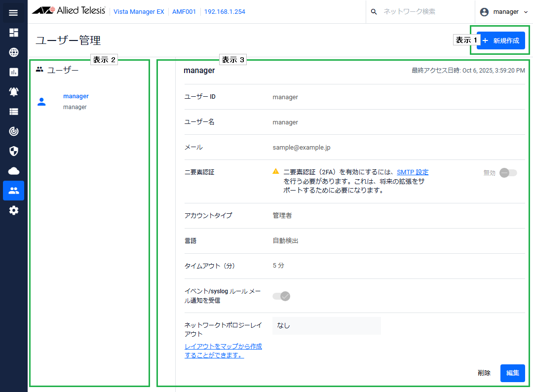Open the ネットワークトポロジーレイアウト dropdown showing なし
The height and width of the screenshot is (392, 533).
coord(327,325)
